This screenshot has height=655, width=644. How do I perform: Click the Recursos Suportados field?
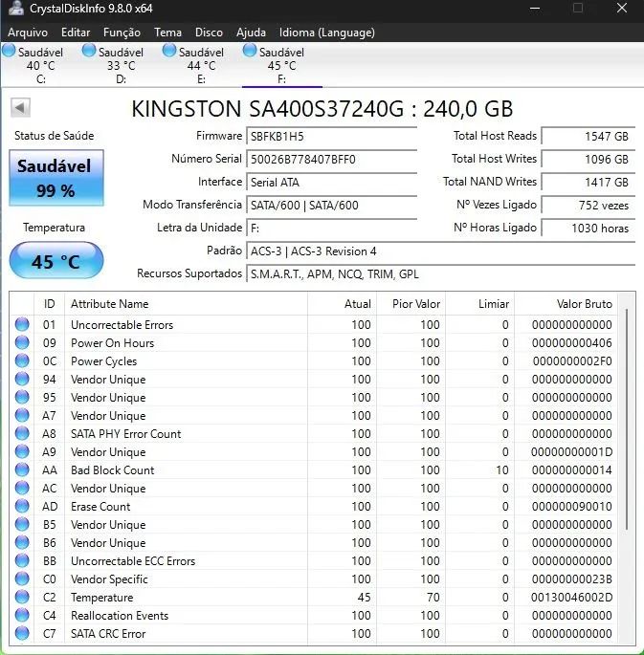[x=441, y=274]
